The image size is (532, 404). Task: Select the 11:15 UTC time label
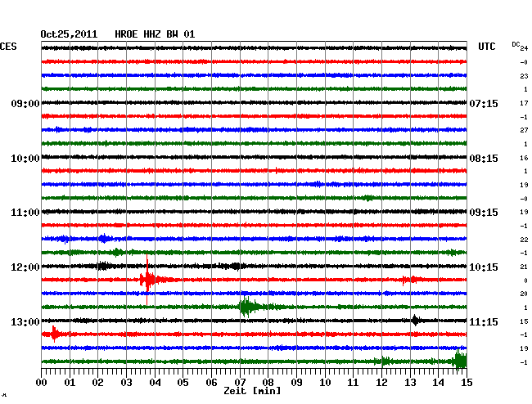coord(484,321)
